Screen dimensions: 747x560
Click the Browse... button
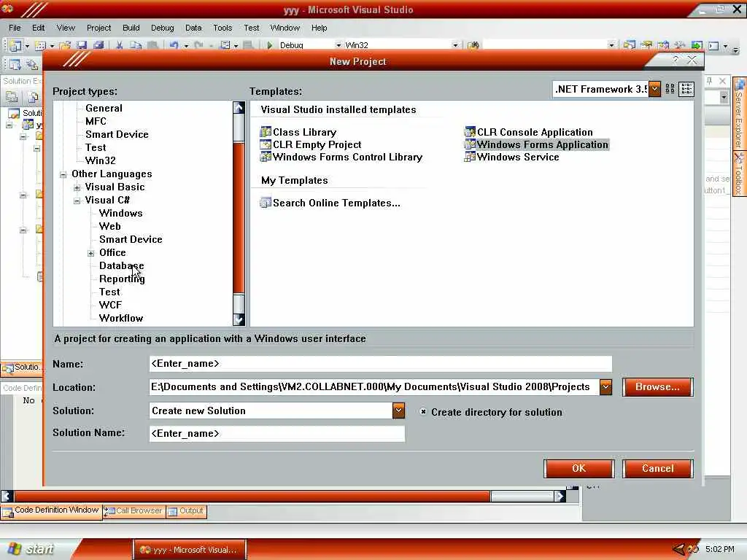657,386
